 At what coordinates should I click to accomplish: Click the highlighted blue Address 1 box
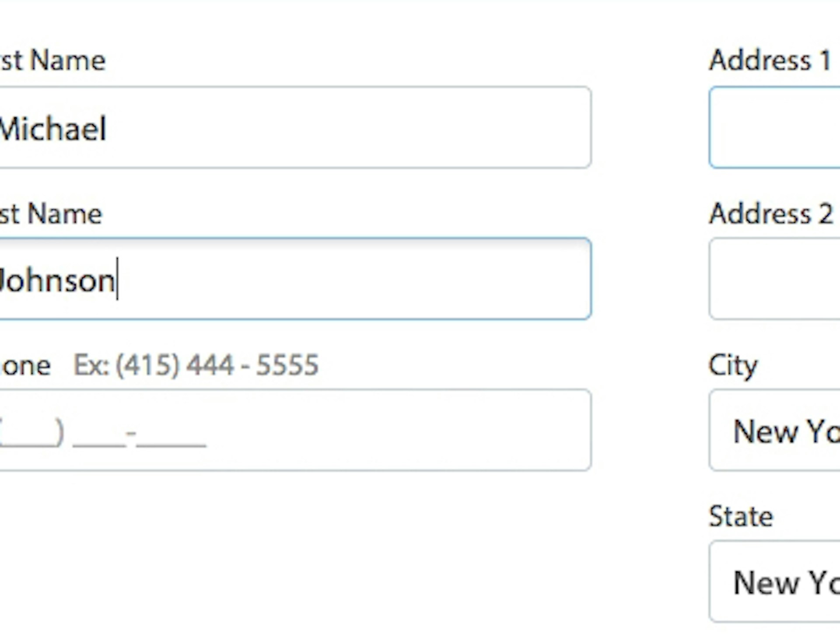[787, 127]
